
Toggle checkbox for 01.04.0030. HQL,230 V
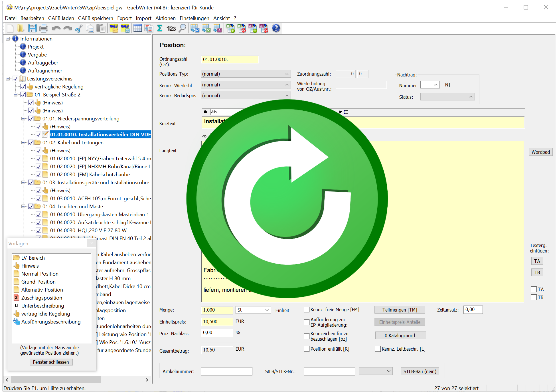(39, 230)
